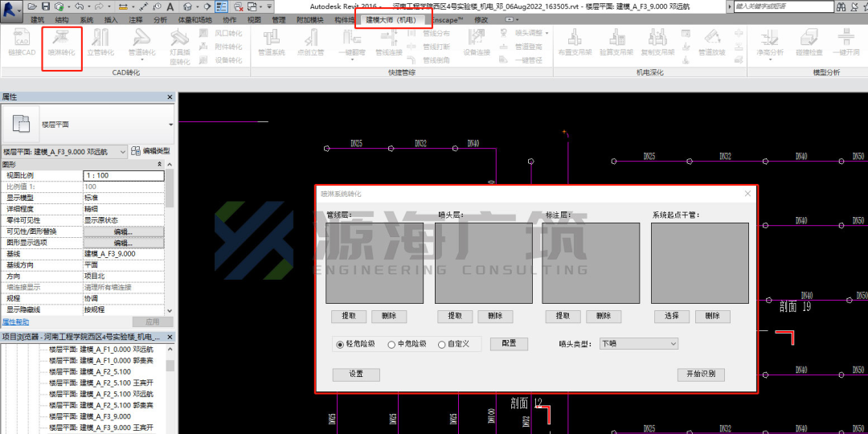868x434 pixels.
Task: Click the 管道登高 ribbon item
Action: [522, 47]
